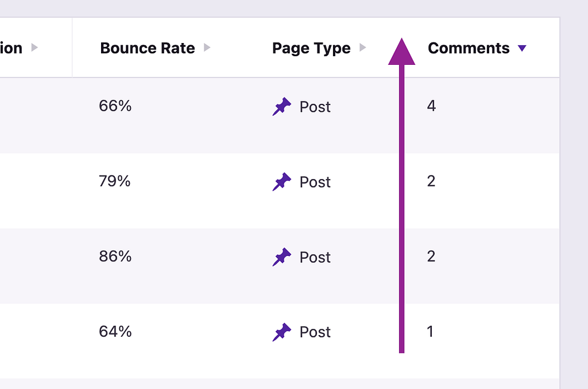Click the 79% bounce rate cell

click(x=115, y=181)
